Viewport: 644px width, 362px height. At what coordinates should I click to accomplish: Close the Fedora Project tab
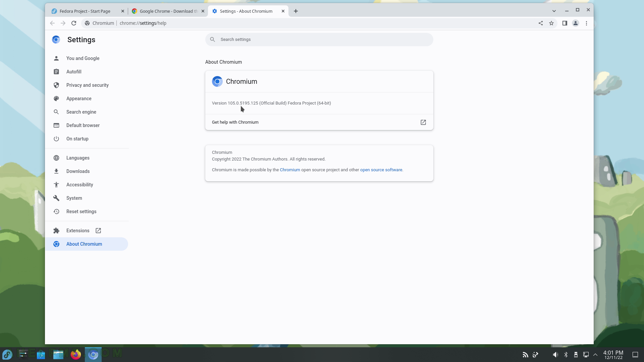tap(123, 11)
